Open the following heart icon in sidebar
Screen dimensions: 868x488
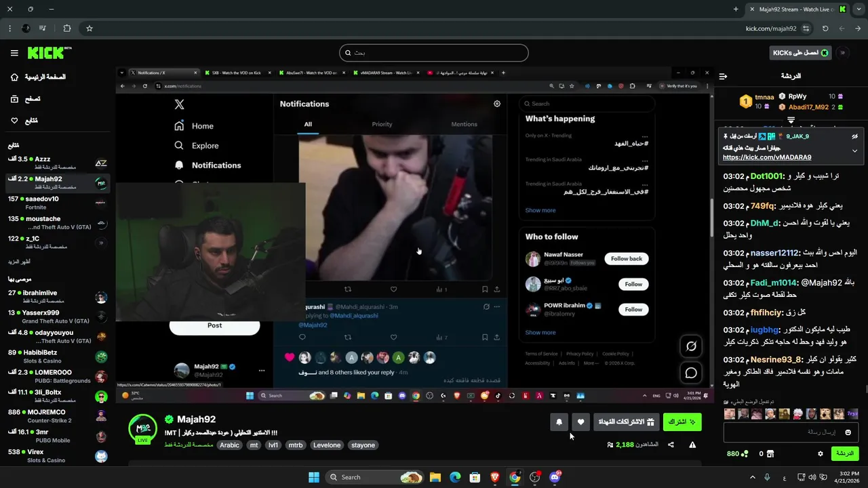pos(14,121)
